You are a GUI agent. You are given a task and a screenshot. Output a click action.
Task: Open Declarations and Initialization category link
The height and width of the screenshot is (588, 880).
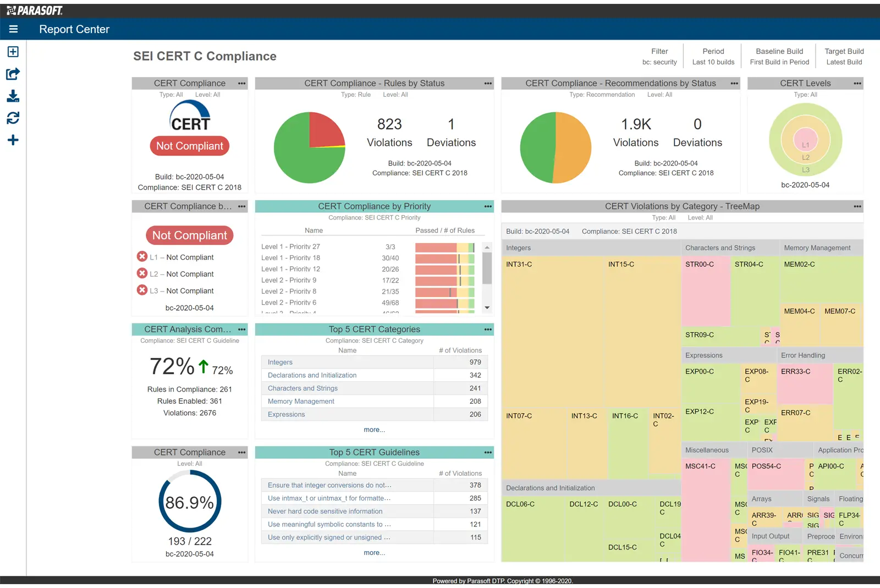point(312,375)
